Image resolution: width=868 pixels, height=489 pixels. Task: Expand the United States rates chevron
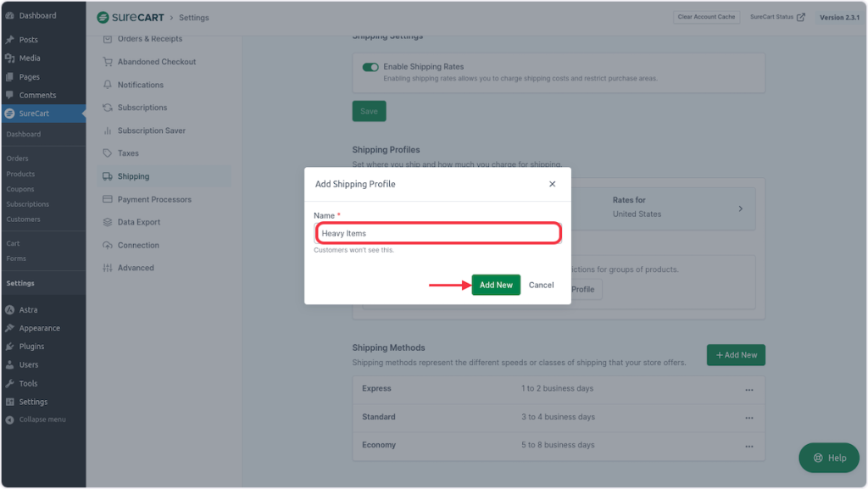pos(740,208)
